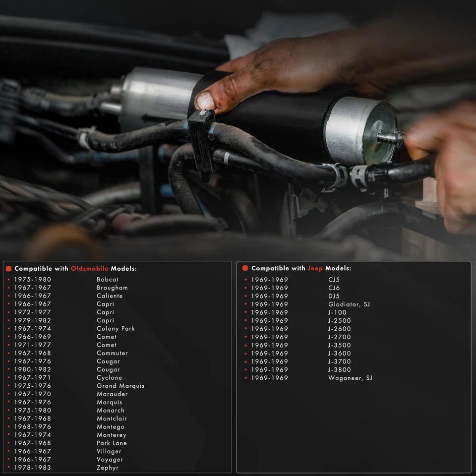This screenshot has height=476, width=476.
Task: Select the 'Bobcat' model text
Action: [x=108, y=279]
